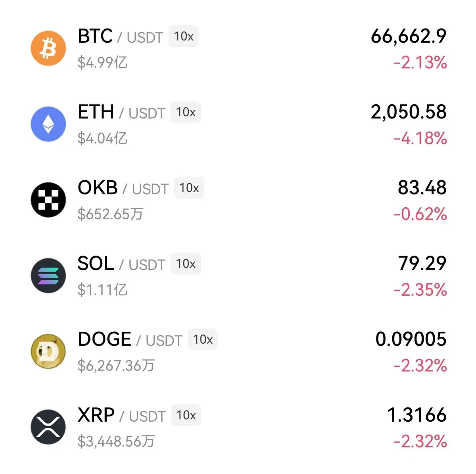Select the 10x leverage badge beside SOL
The width and height of the screenshot is (476, 474).
click(186, 264)
